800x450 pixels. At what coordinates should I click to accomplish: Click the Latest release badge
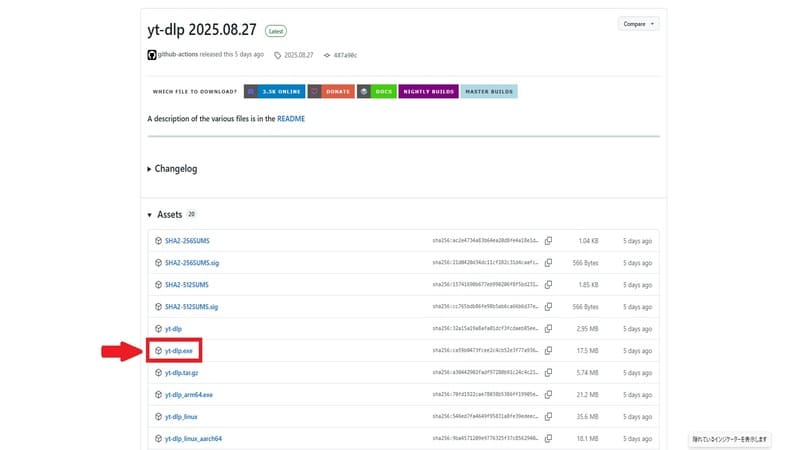coord(276,31)
